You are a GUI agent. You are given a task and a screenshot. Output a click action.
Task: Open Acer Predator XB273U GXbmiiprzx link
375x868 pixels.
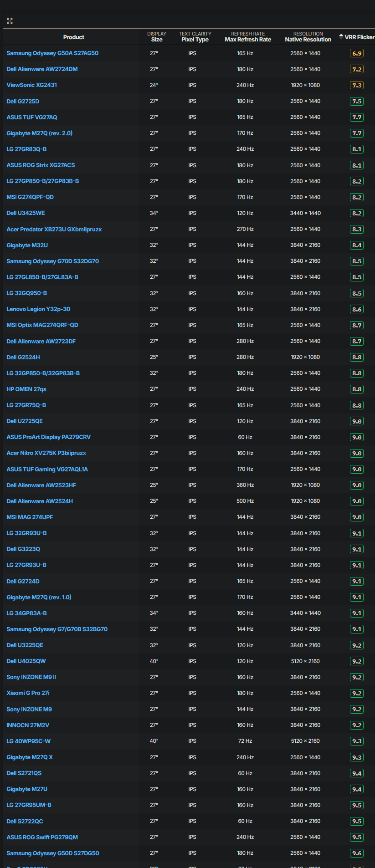[54, 229]
